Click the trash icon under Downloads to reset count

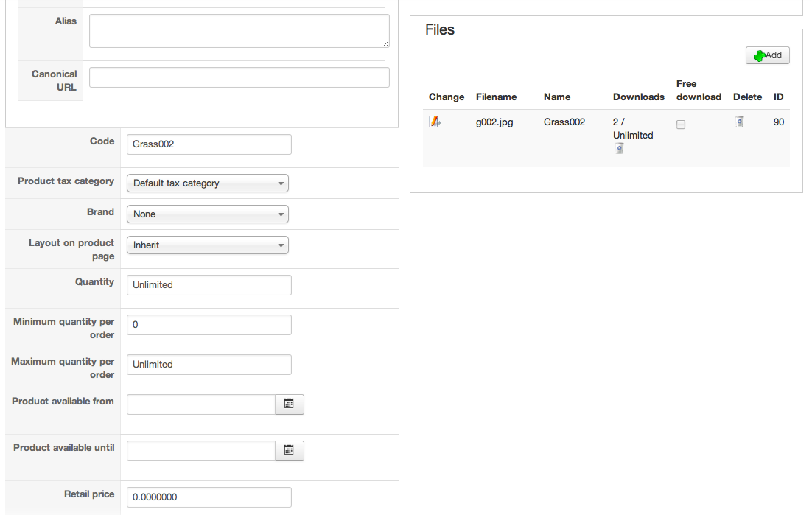620,148
